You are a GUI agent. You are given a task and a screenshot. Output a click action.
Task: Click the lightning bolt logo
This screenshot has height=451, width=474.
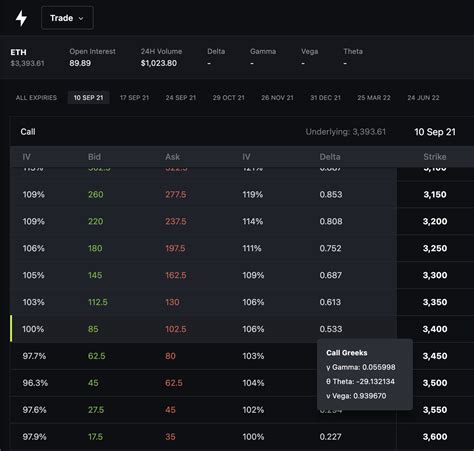21,18
